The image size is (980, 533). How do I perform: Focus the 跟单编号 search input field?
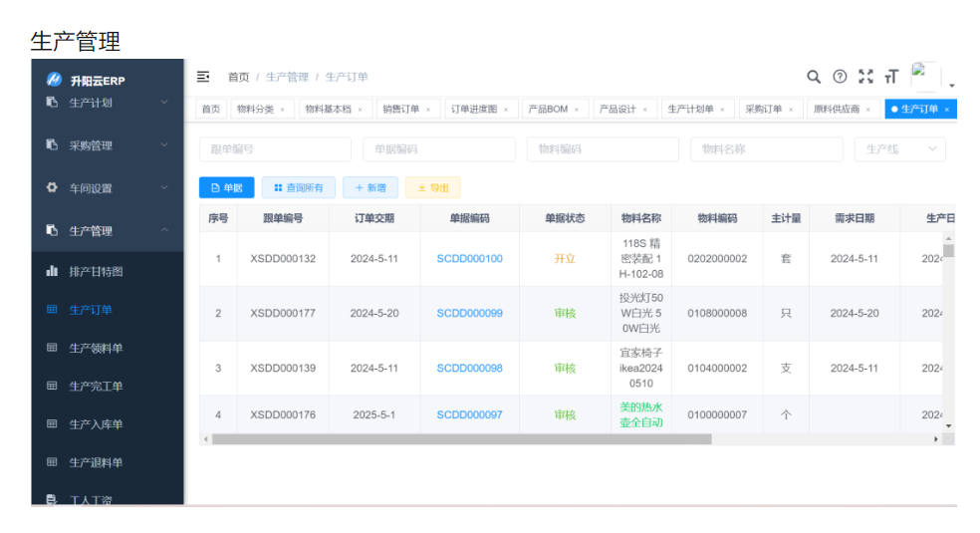coord(275,149)
